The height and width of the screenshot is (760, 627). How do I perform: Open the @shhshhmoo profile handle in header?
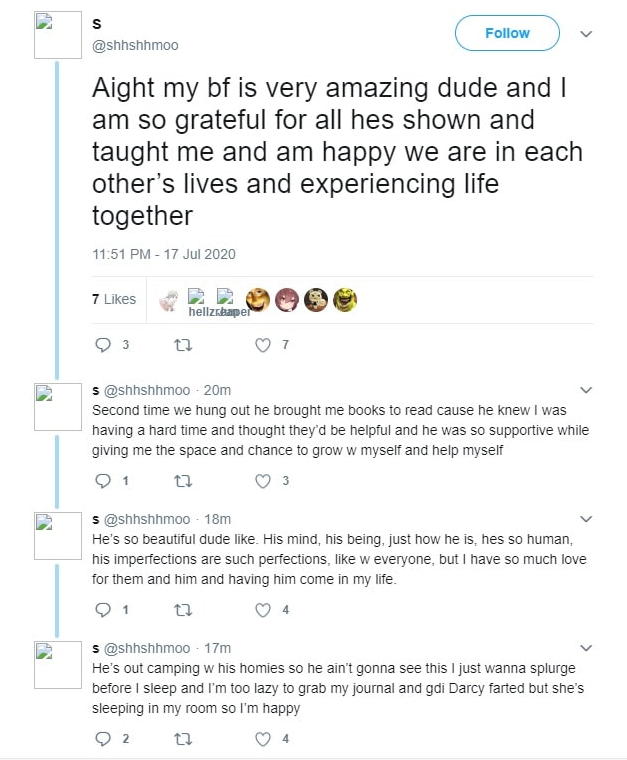136,46
